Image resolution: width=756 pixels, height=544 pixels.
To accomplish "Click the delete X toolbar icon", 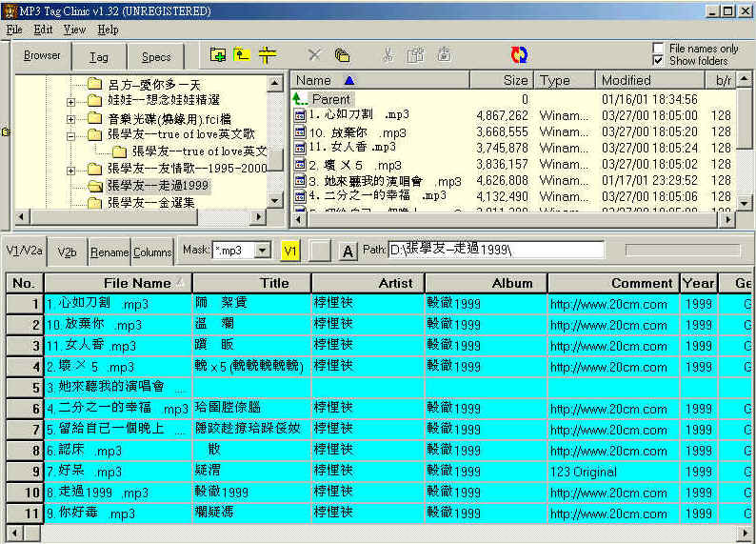I will coord(314,55).
